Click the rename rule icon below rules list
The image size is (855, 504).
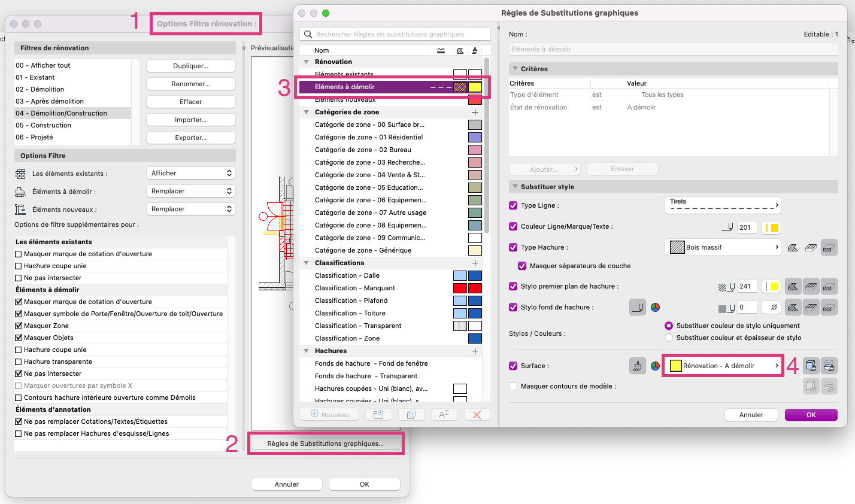(x=444, y=414)
